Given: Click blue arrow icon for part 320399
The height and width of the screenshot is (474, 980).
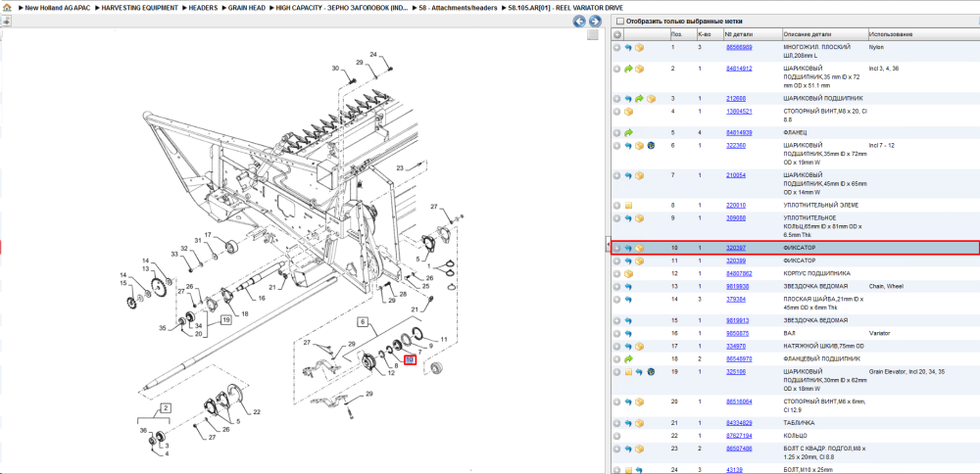Looking at the screenshot, I should [x=628, y=261].
